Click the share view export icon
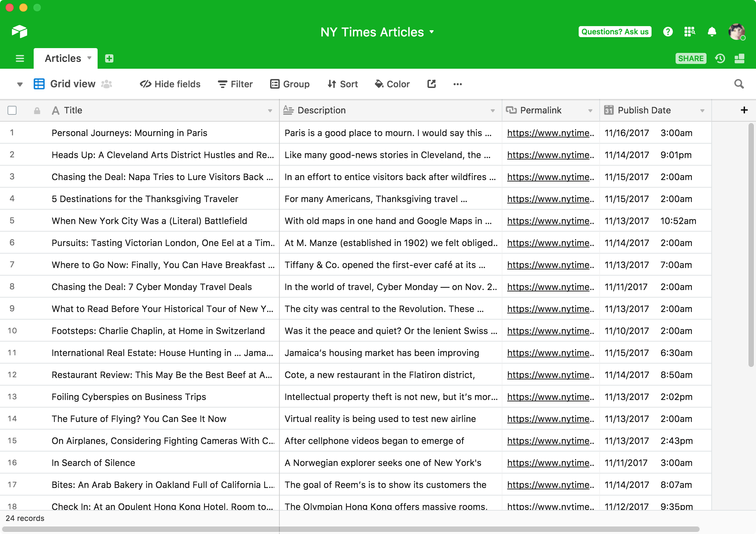The image size is (756, 534). pyautogui.click(x=432, y=84)
